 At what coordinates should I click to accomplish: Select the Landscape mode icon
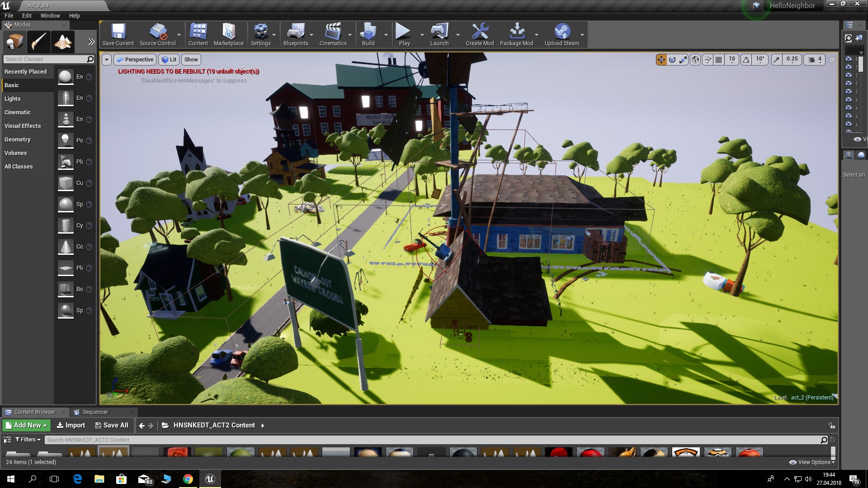pos(63,42)
